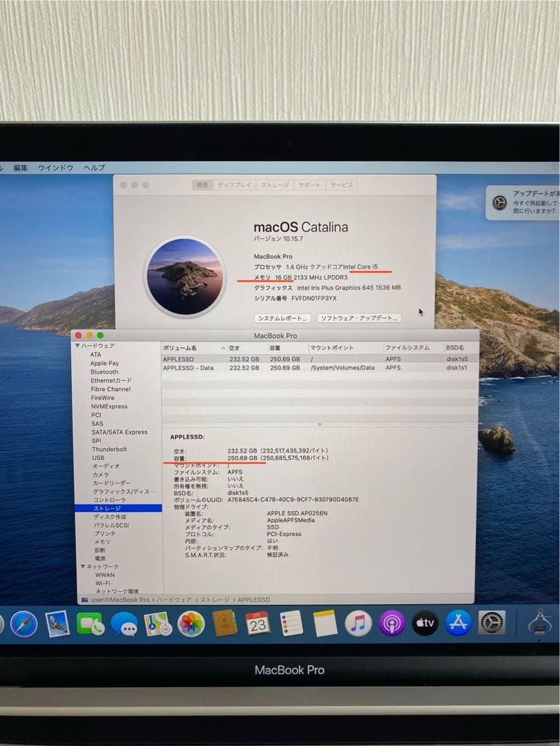Click the macOS Catalina artwork circle
The image size is (560, 746).
(184, 277)
